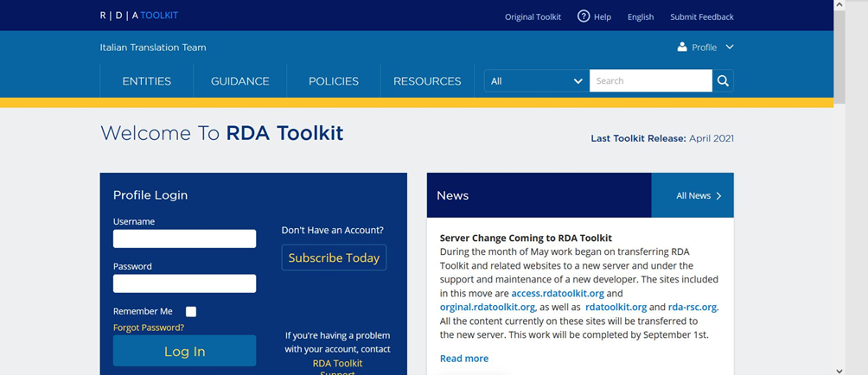Tick the Remember Me checkbox
868x375 pixels.
coord(191,312)
